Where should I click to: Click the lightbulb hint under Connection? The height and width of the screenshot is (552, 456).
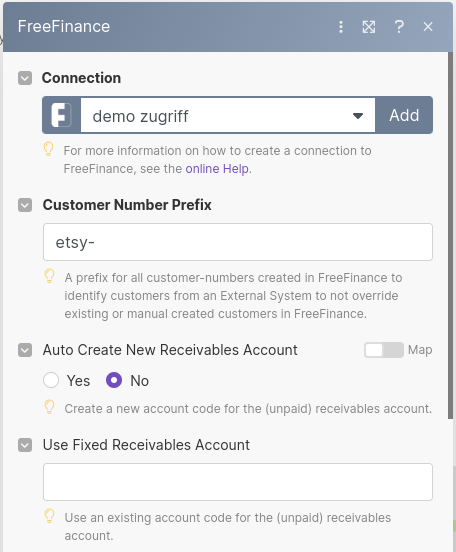pos(49,149)
